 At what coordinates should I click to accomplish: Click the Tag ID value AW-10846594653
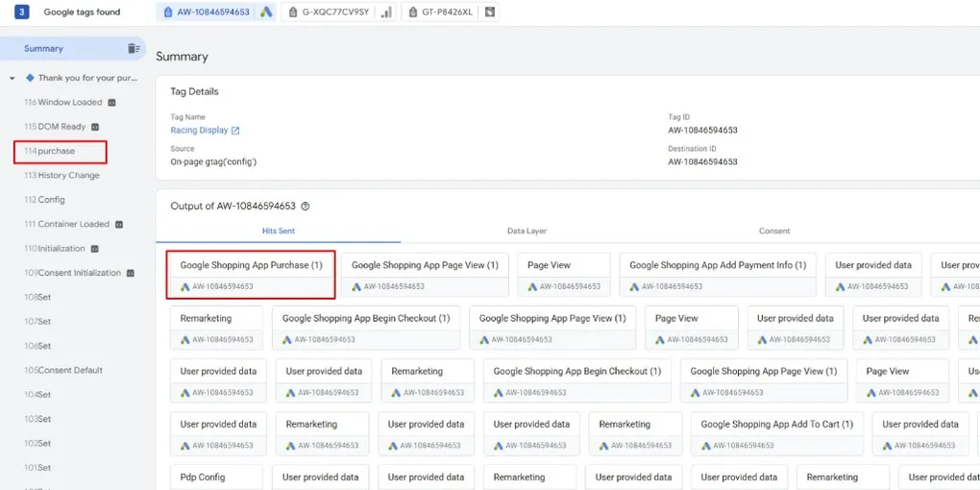702,131
